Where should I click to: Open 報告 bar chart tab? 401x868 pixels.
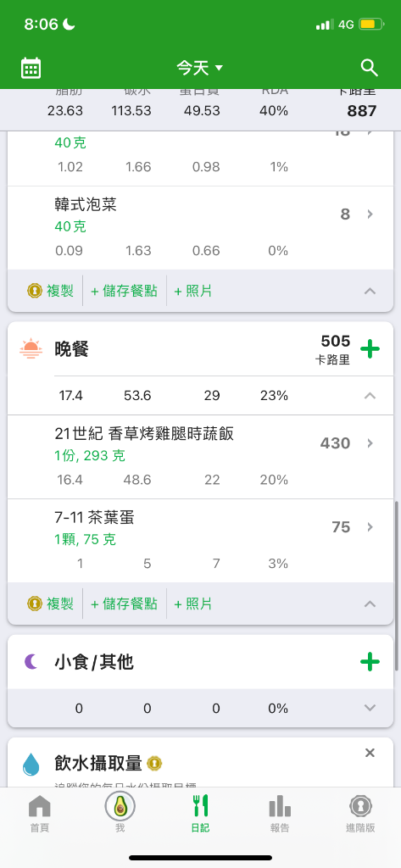click(x=280, y=815)
